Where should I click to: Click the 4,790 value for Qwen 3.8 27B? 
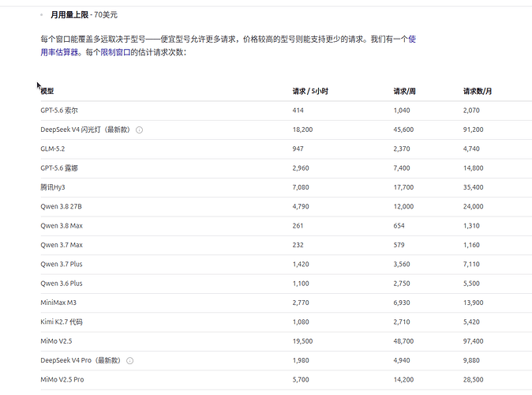click(x=301, y=206)
